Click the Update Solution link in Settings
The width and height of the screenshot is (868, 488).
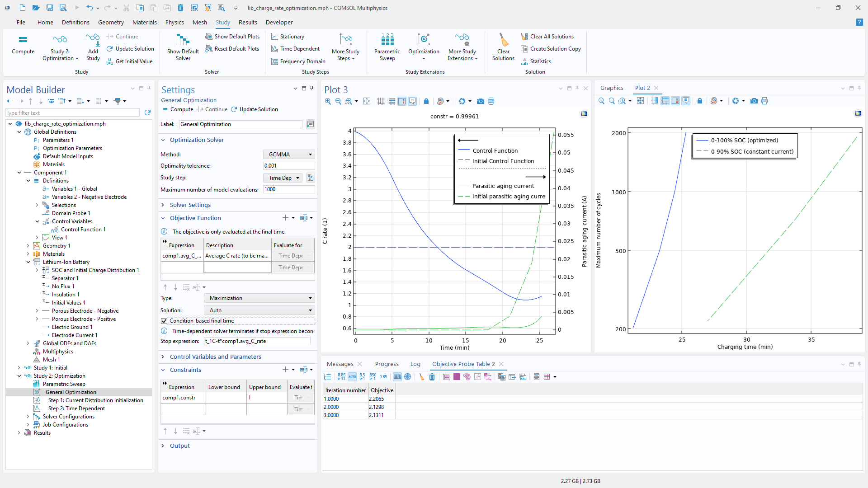coord(258,109)
